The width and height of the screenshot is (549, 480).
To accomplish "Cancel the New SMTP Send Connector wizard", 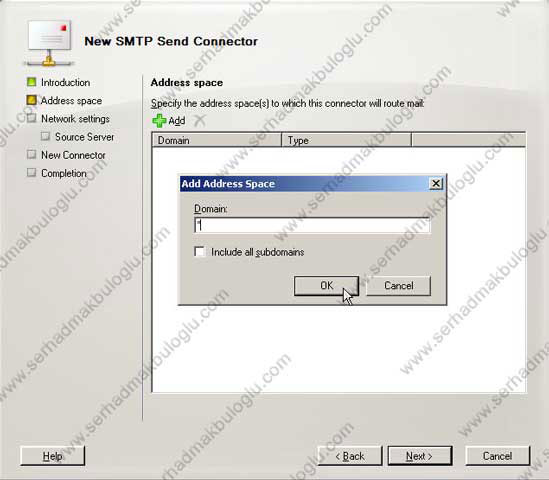I will (498, 456).
